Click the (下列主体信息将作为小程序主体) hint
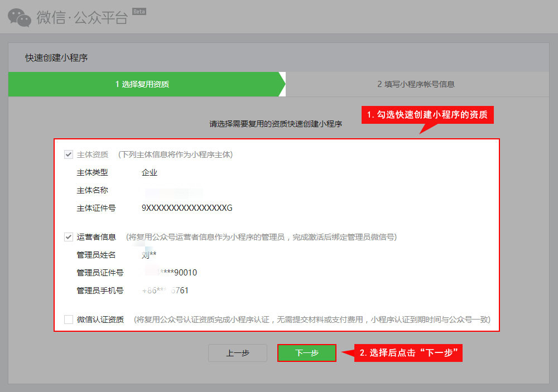 (175, 154)
